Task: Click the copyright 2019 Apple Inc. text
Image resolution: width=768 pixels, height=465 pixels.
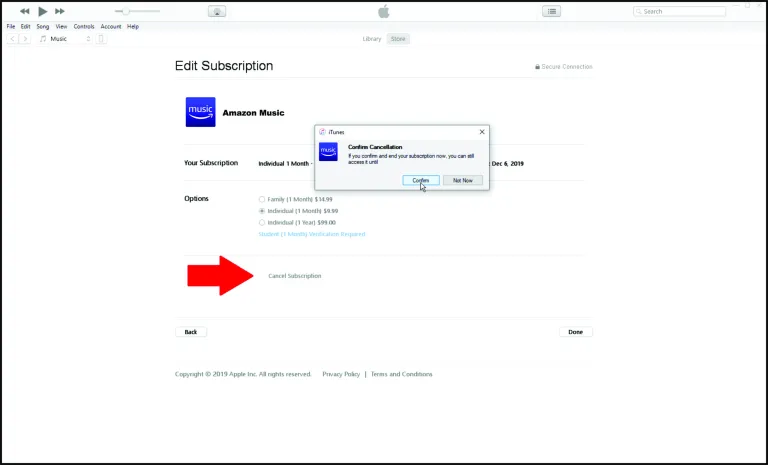Action: (x=243, y=374)
